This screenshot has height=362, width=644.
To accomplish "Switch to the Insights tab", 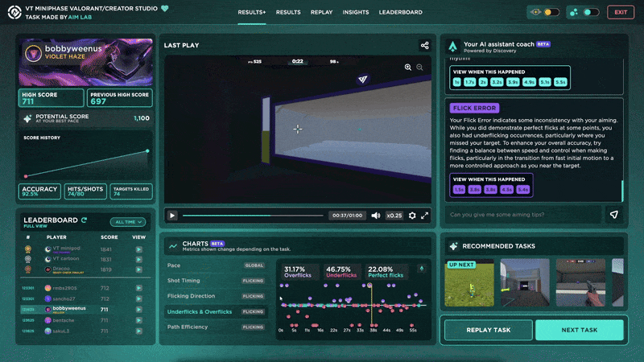I will pyautogui.click(x=356, y=12).
